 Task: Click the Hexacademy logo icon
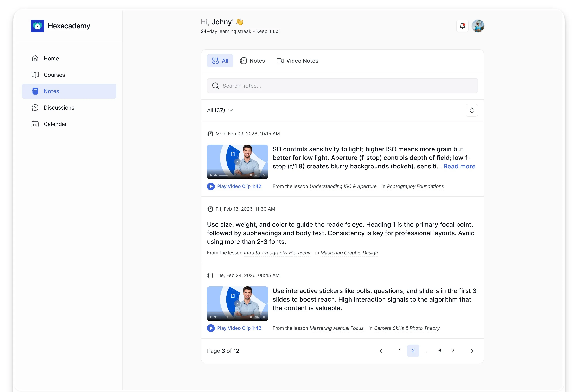(x=37, y=26)
